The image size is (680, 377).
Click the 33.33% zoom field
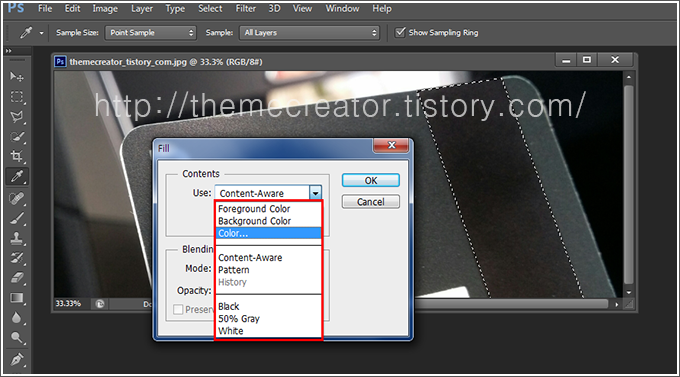click(x=68, y=304)
